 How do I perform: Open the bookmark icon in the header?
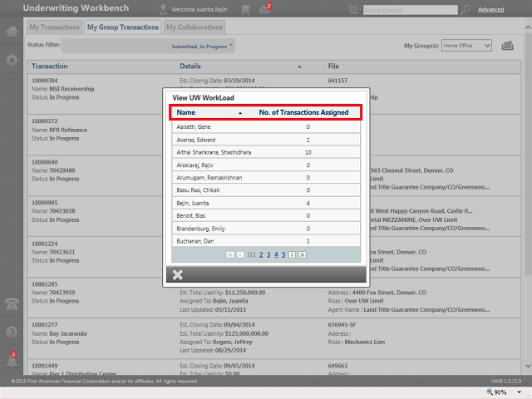[x=245, y=10]
